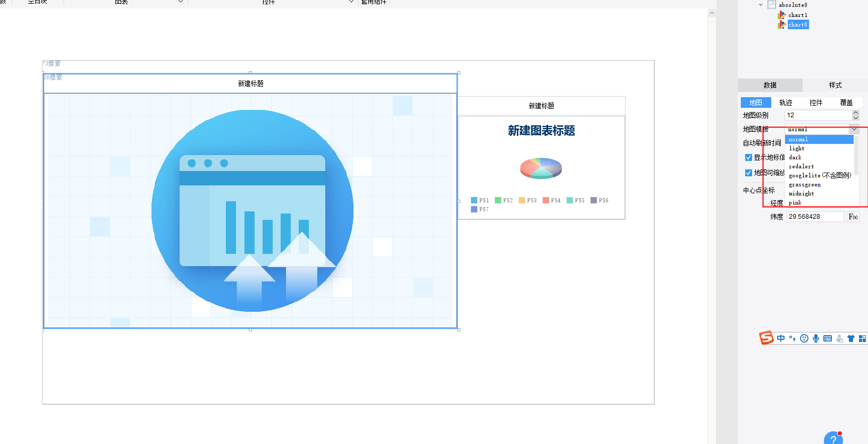868x444 pixels.
Task: Open the Sogou emoji smiley panel
Action: [804, 338]
